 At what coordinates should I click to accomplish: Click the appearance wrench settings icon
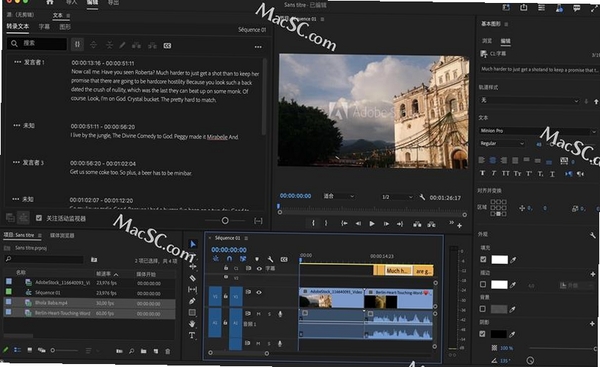(593, 235)
